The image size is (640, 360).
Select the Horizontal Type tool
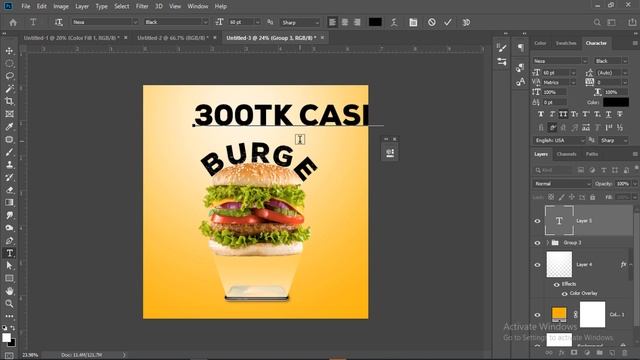9,253
